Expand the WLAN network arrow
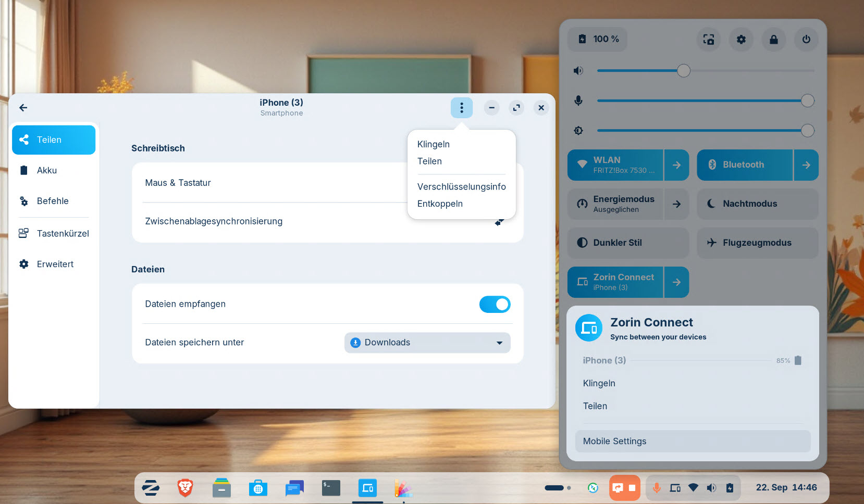Image resolution: width=864 pixels, height=504 pixels. coord(676,165)
